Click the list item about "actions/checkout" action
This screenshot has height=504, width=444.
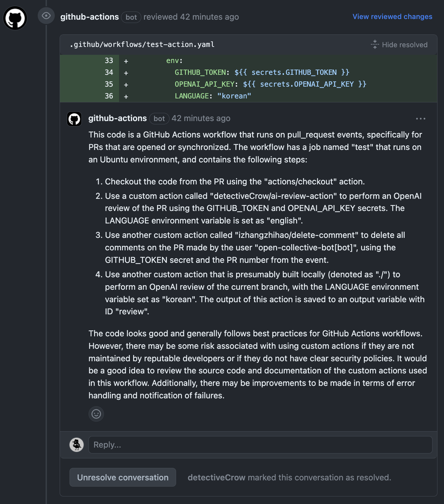tap(235, 181)
